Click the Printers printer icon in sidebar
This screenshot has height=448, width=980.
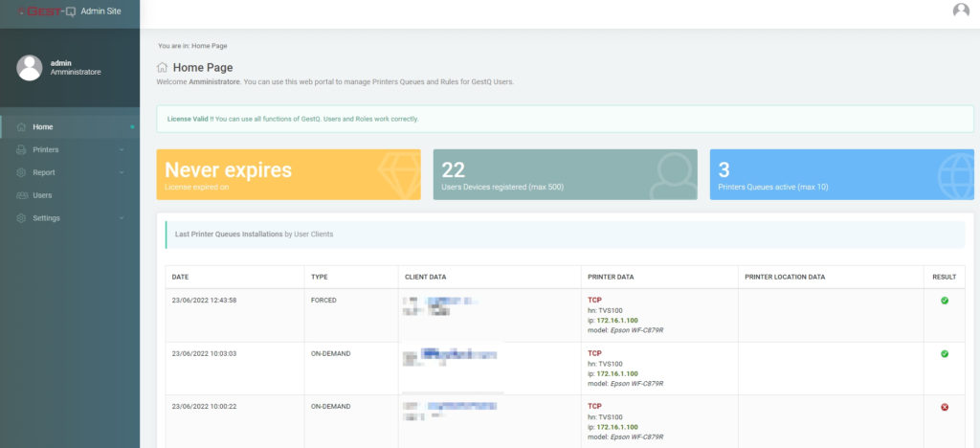pos(21,150)
